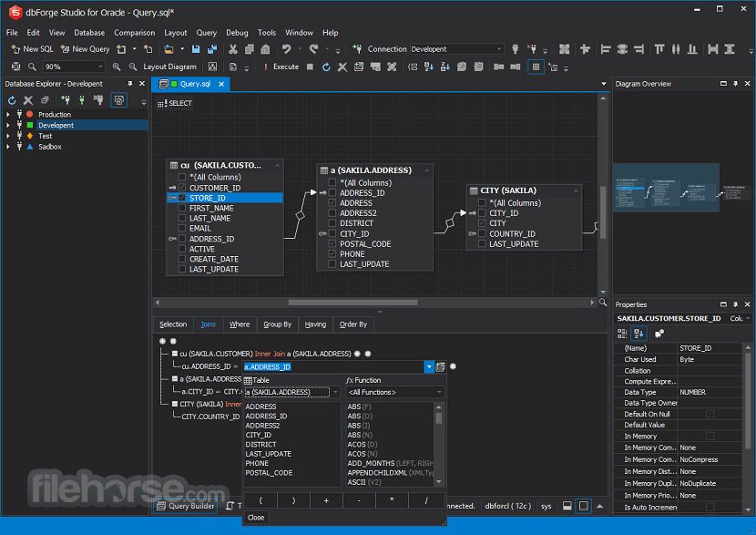Click the Stop execution square icon

310,67
